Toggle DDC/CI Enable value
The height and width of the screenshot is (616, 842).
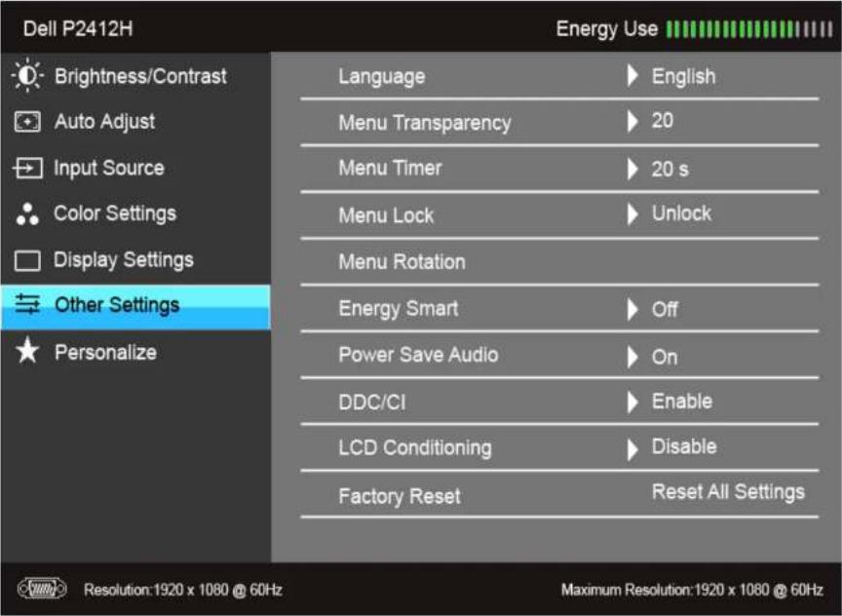point(682,402)
